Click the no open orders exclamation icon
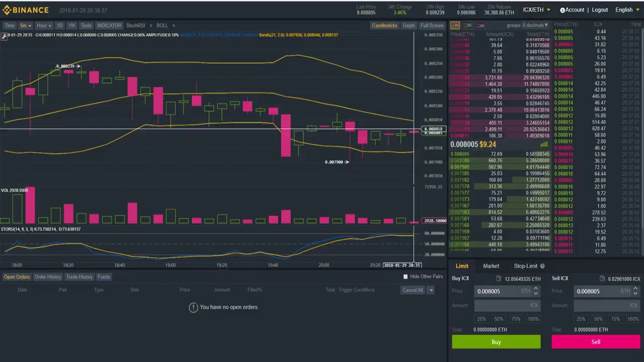The height and width of the screenshot is (362, 644). point(193,307)
